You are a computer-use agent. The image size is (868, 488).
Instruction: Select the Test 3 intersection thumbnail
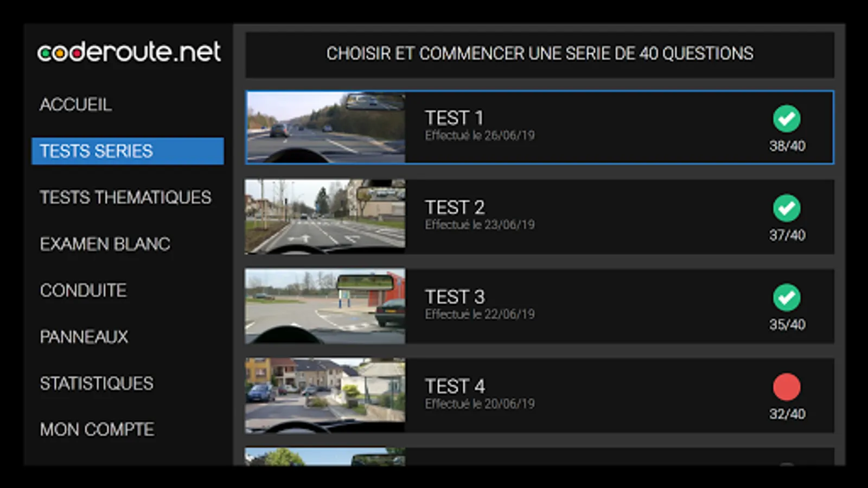(325, 306)
